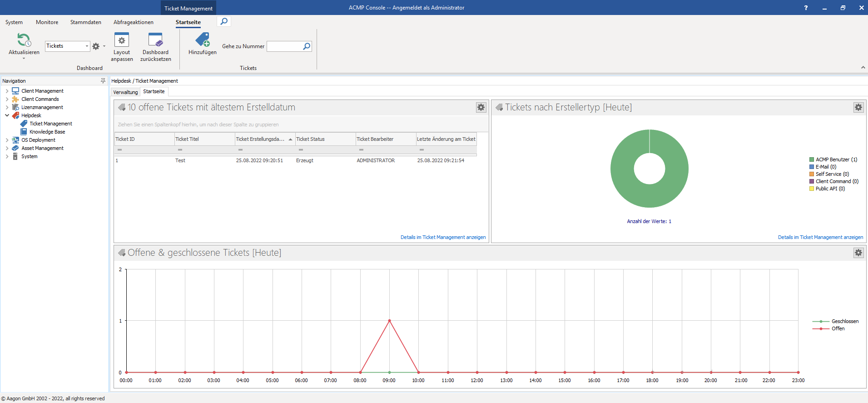Click the magnifier in Gehe zu Nummer field
The height and width of the screenshot is (403, 868).
[307, 46]
